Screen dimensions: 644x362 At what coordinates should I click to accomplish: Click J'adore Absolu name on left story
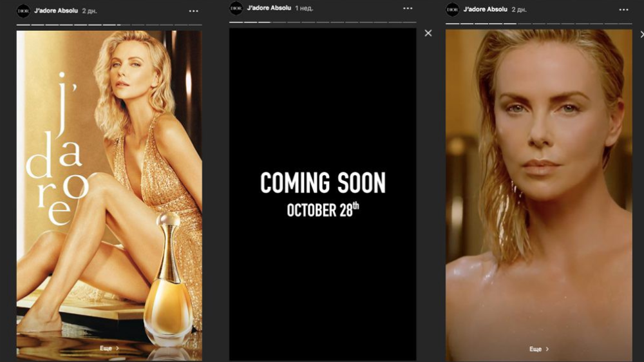56,11
